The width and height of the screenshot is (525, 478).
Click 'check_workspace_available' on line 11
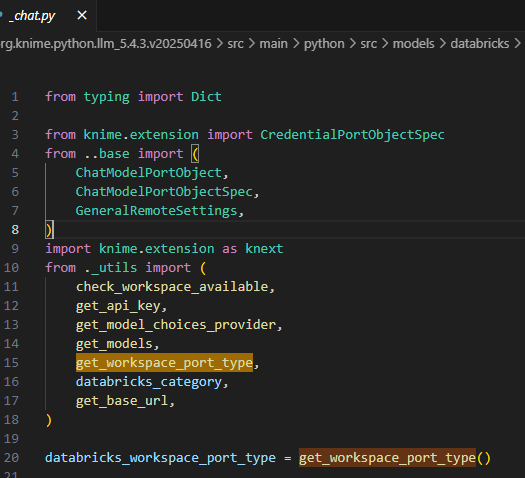click(x=172, y=287)
